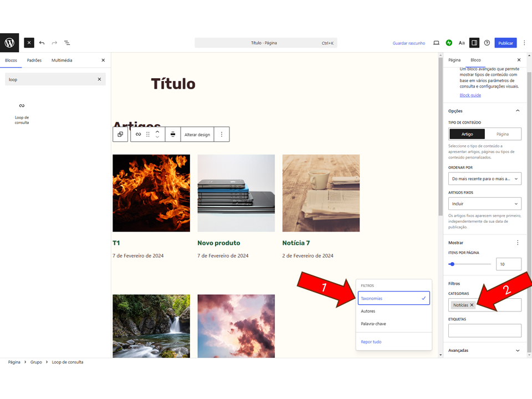Toggle the settings sidebar panel icon
532x399 pixels.
click(474, 43)
